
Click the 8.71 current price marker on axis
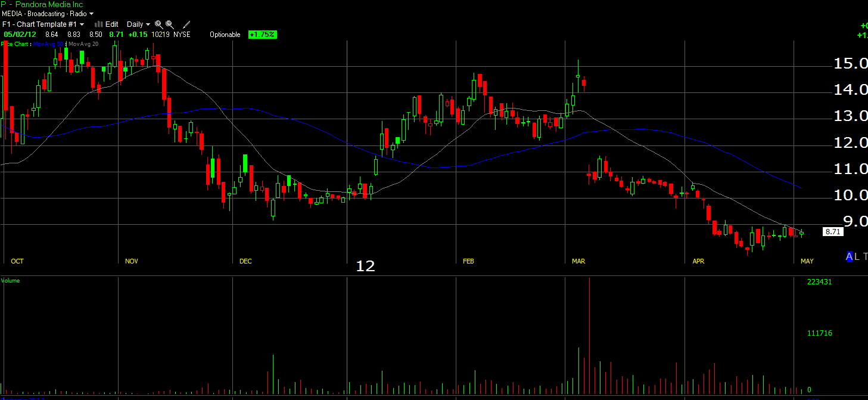click(x=833, y=232)
